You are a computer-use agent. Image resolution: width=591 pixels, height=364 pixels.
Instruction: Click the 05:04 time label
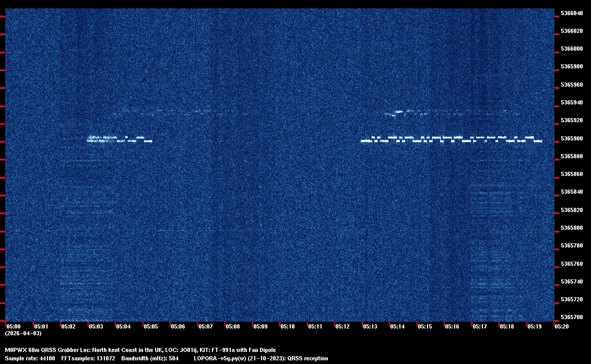pos(123,326)
